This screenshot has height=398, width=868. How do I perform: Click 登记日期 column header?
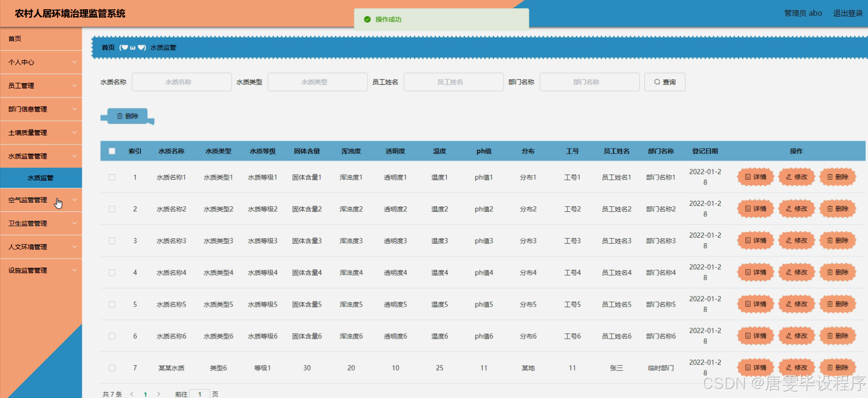[705, 151]
